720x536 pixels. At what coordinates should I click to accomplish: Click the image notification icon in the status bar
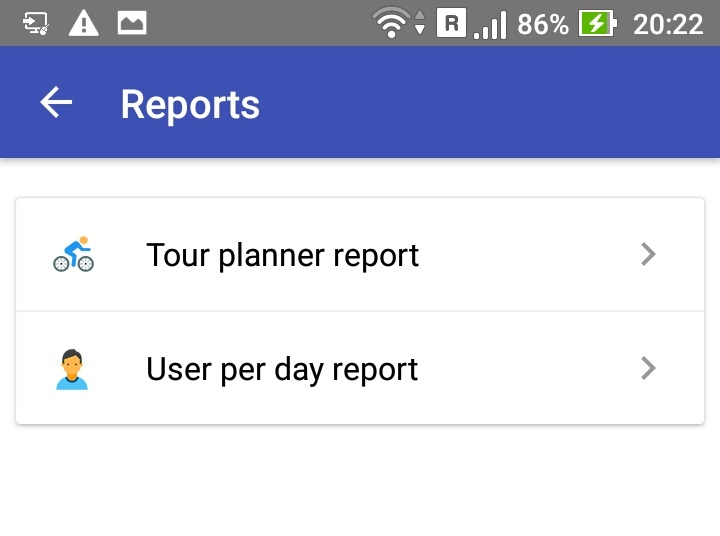pos(132,23)
